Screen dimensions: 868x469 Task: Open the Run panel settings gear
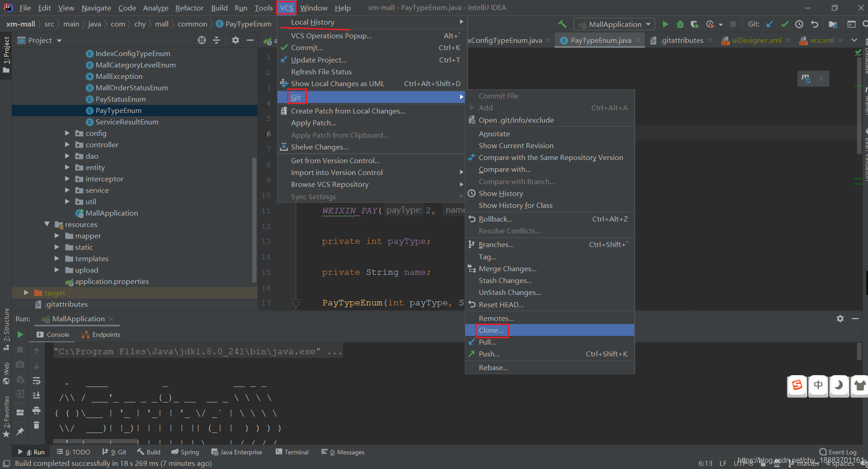coord(840,319)
